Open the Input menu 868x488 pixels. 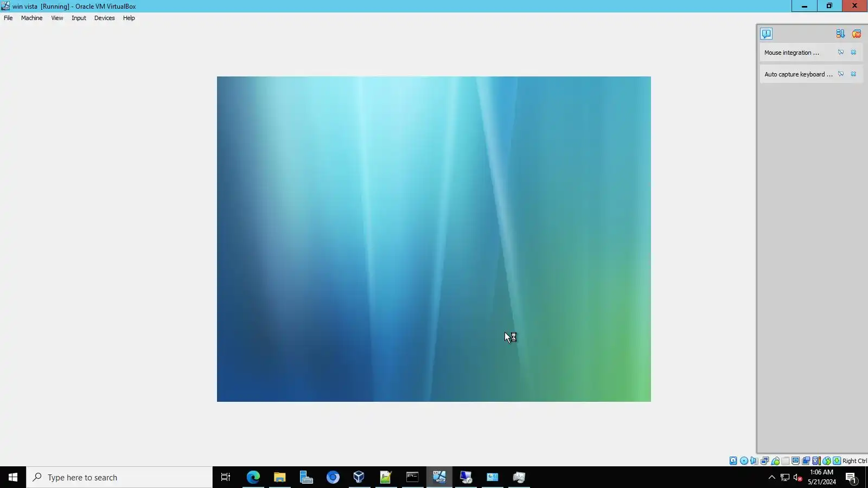79,18
